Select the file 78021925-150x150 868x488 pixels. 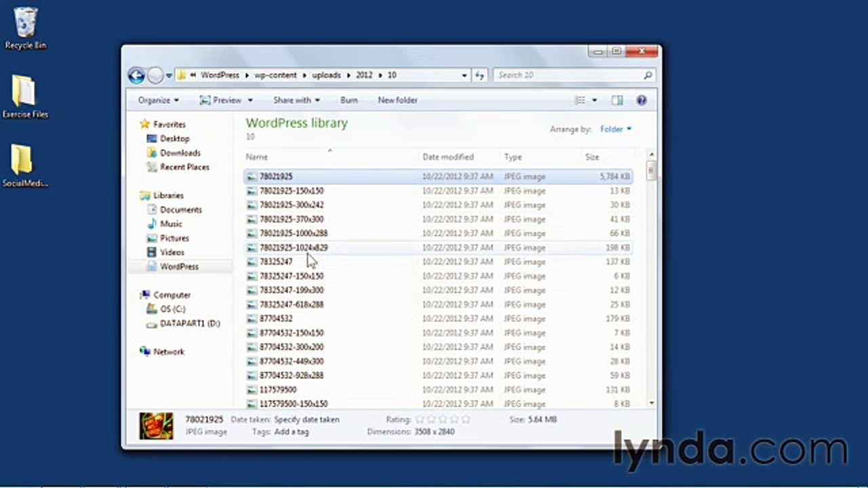pos(438,191)
